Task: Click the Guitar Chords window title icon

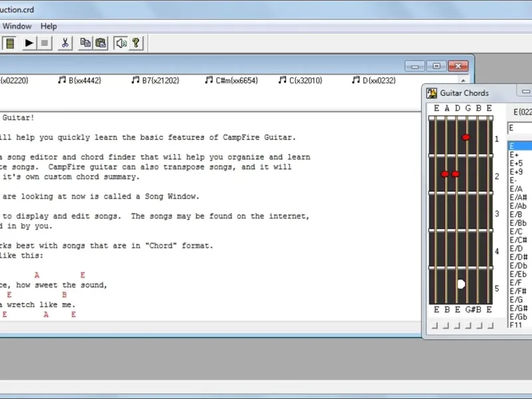Action: coord(432,93)
